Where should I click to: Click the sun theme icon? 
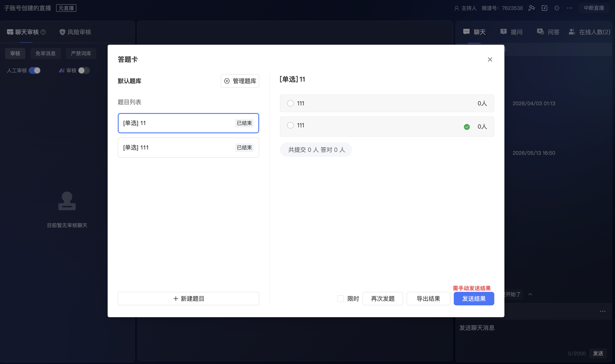click(557, 8)
